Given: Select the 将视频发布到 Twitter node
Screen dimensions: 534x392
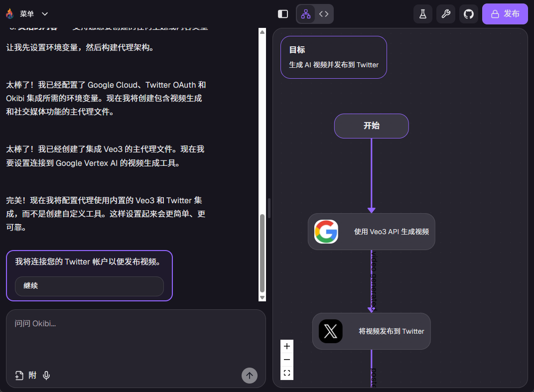Looking at the screenshot, I should [371, 331].
